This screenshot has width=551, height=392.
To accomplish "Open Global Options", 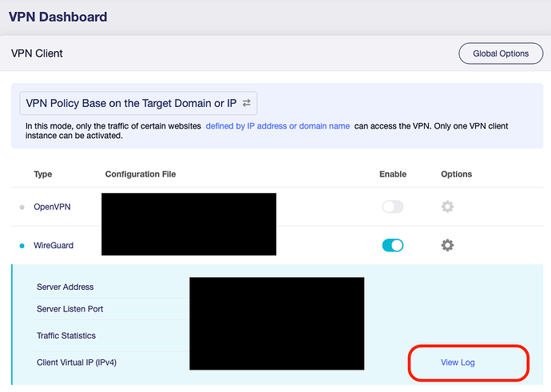I will pyautogui.click(x=501, y=53).
